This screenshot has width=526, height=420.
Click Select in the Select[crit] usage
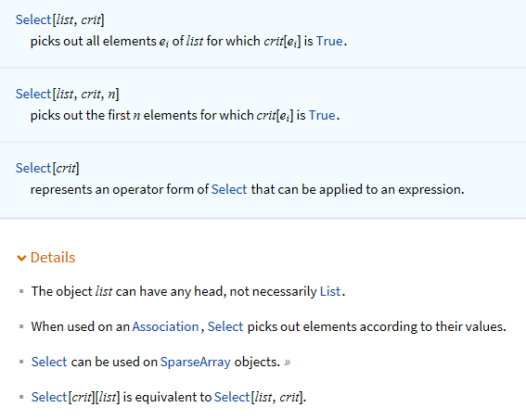click(33, 168)
